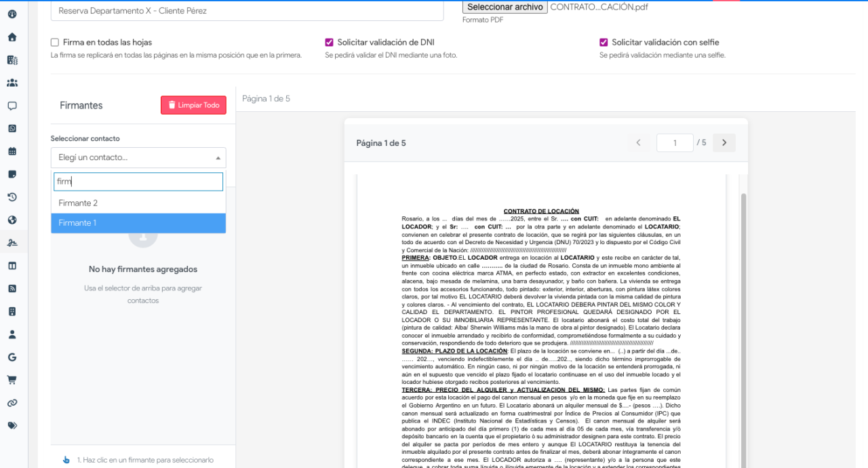Click the page number input field
The image size is (868, 468).
click(675, 143)
